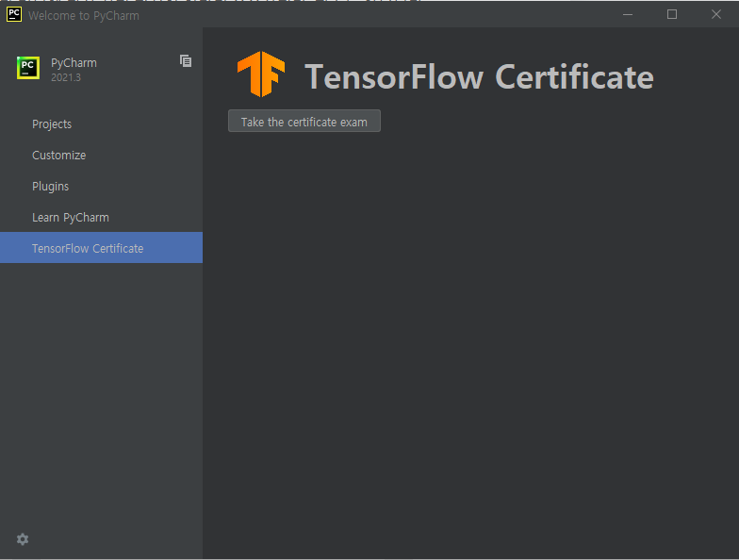Click the copy icon next to PyCharm 2021.3

(186, 60)
